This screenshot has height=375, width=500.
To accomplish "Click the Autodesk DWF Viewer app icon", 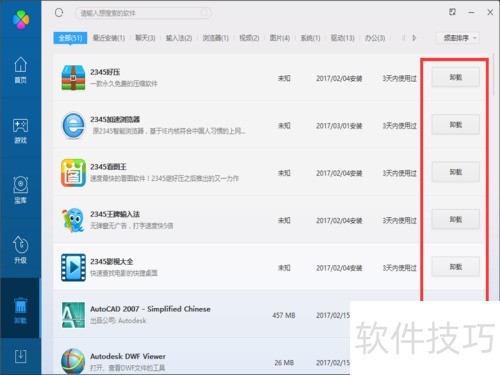I will pyautogui.click(x=73, y=361).
